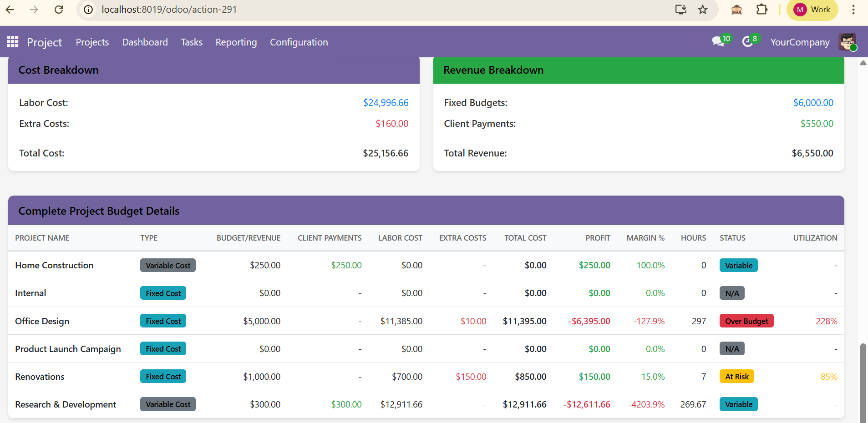
Task: Open the Fixed Budgets amount link
Action: (x=813, y=102)
